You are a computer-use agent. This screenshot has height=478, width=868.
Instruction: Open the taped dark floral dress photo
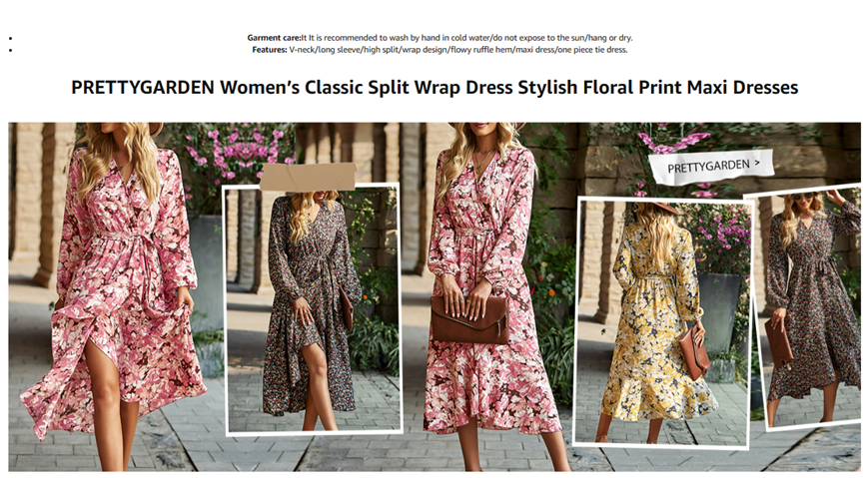(313, 309)
